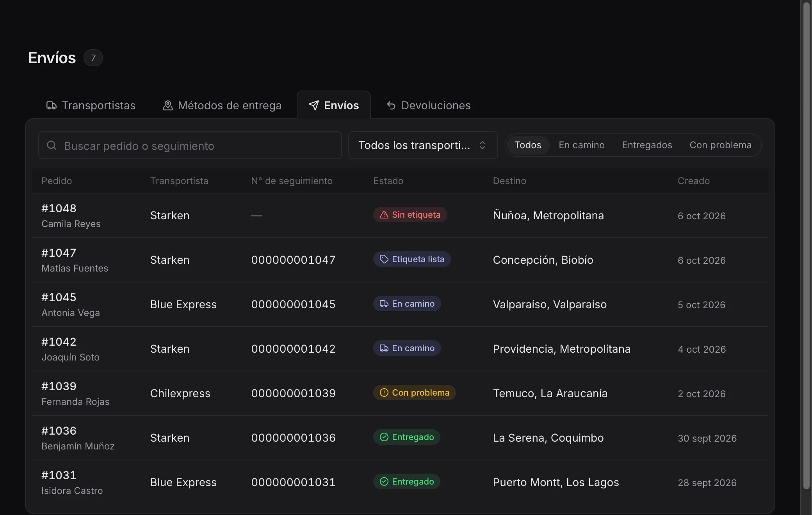
Task: Click destination Puerto Montt, Los Lagos
Action: pos(556,482)
